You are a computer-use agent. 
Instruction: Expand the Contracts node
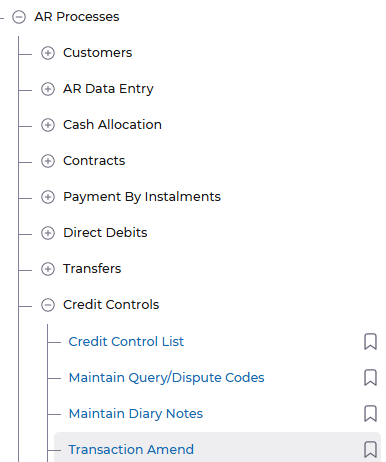click(48, 161)
